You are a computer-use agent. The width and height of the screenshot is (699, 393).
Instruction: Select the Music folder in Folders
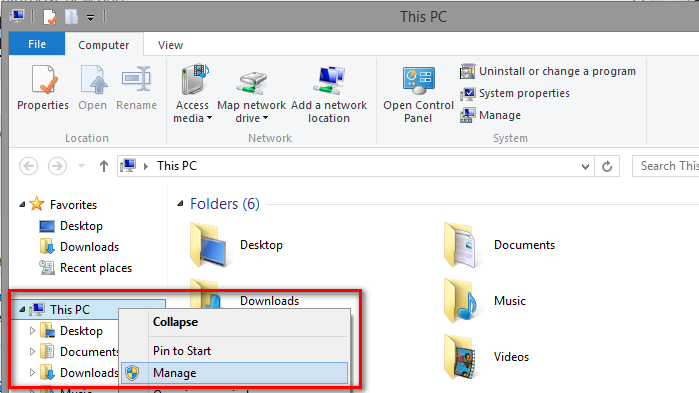[x=485, y=301]
